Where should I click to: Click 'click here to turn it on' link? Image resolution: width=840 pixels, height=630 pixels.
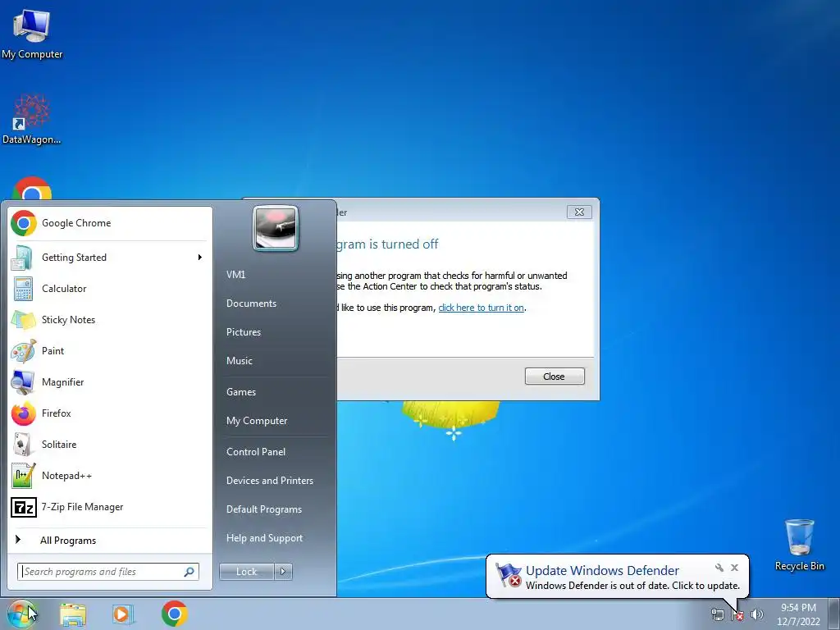pos(481,308)
